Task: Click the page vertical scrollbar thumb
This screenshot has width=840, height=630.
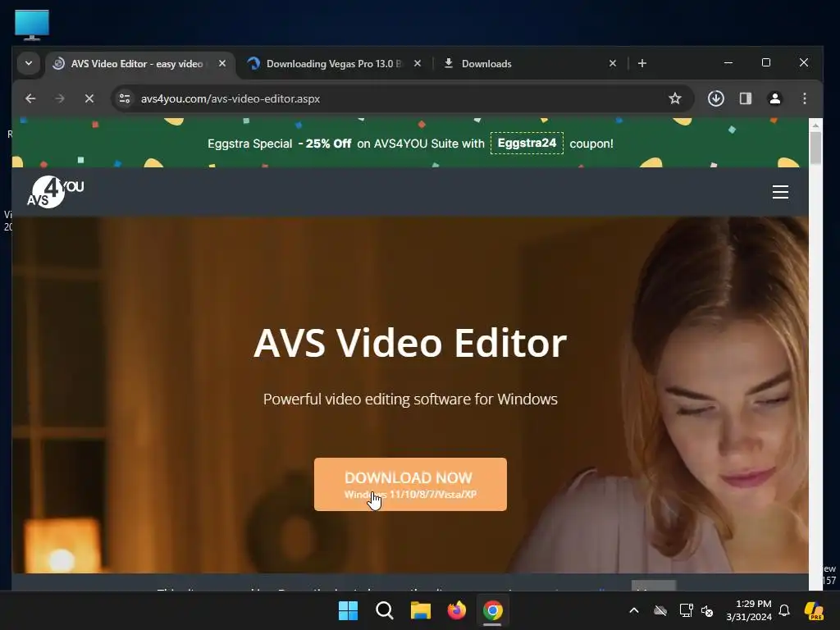Action: tap(815, 148)
